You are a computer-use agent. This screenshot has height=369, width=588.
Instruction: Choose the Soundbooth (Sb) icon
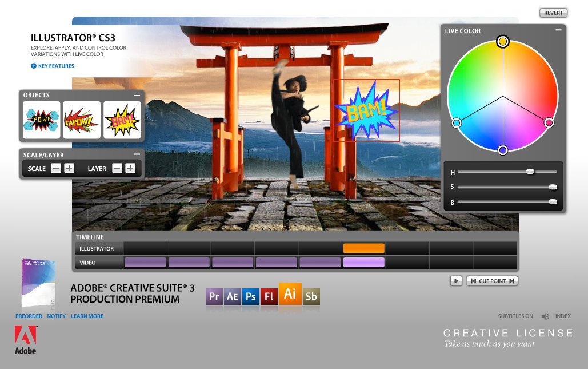click(x=311, y=296)
